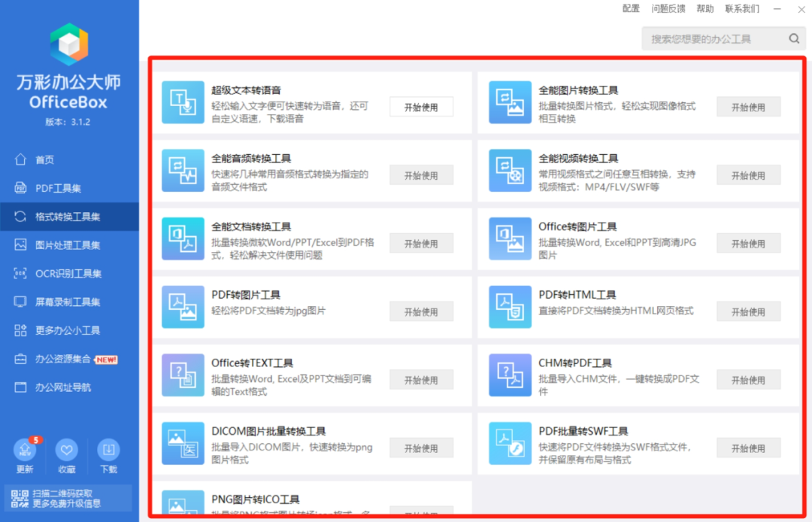Screen dimensions: 812x522
Task: Open the 全能视频转换工具 icon
Action: click(x=511, y=171)
